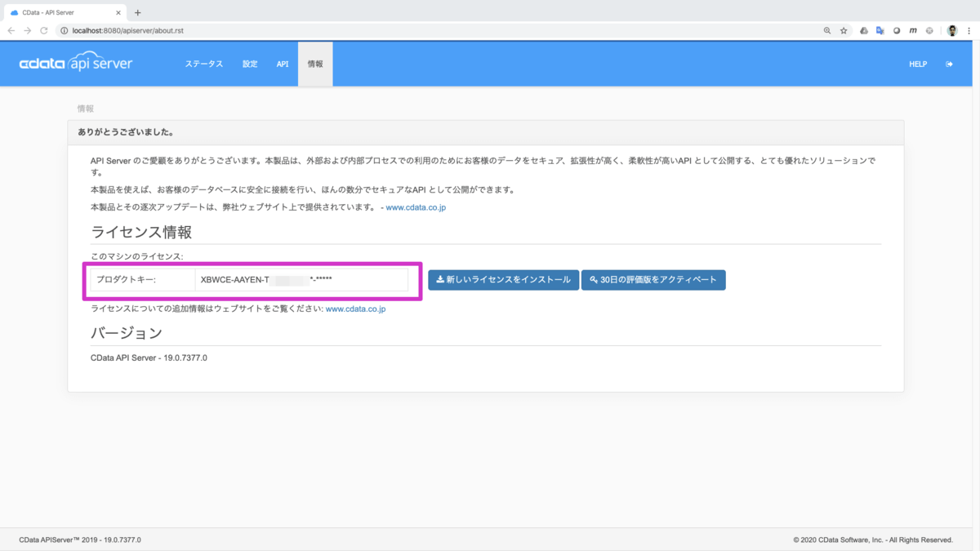
Task: Click the logout icon in header
Action: tap(949, 64)
